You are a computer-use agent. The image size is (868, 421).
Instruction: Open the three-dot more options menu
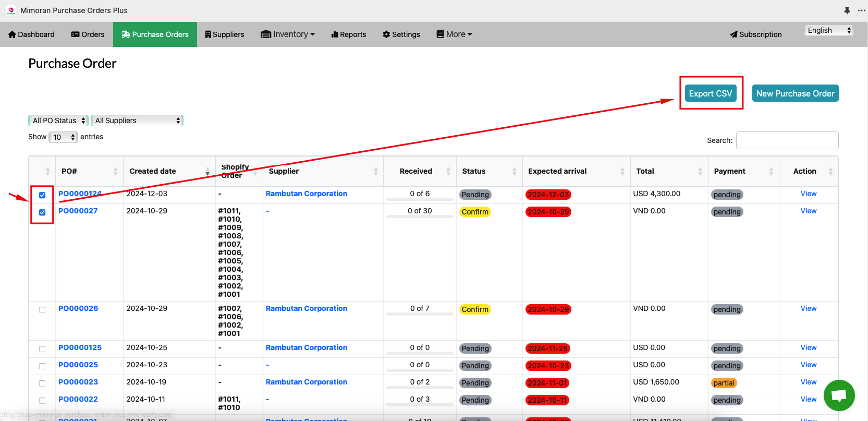(x=861, y=10)
